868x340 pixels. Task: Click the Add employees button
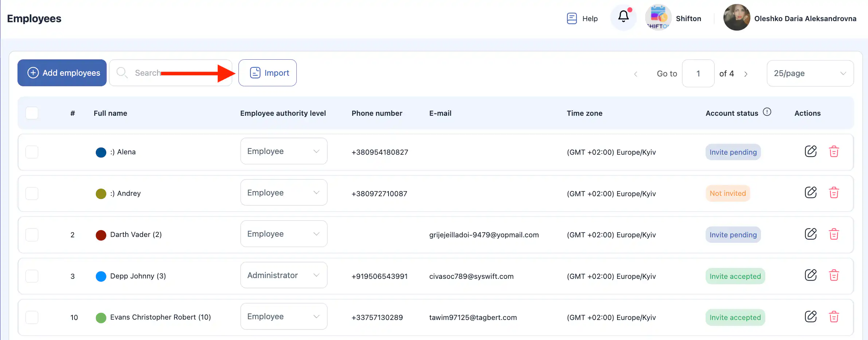[62, 73]
